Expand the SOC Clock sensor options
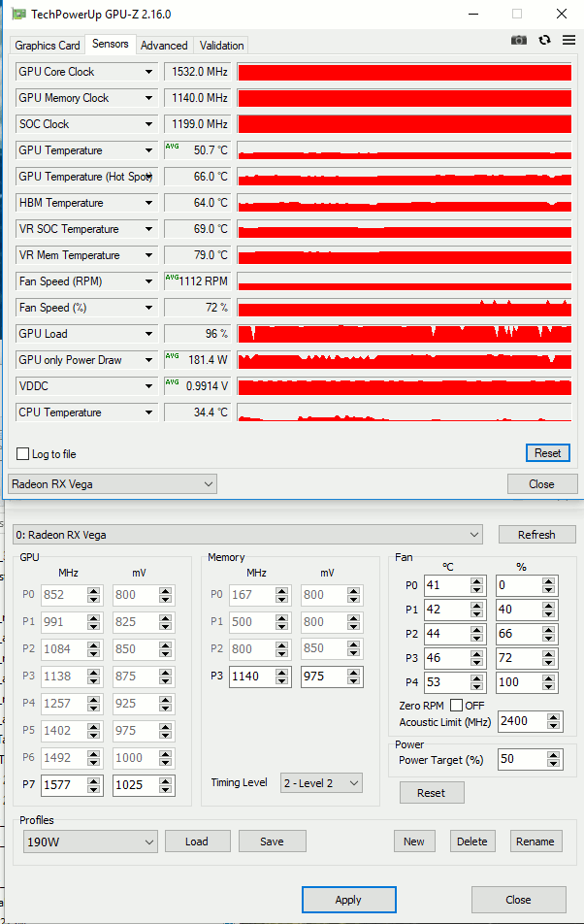 click(149, 124)
